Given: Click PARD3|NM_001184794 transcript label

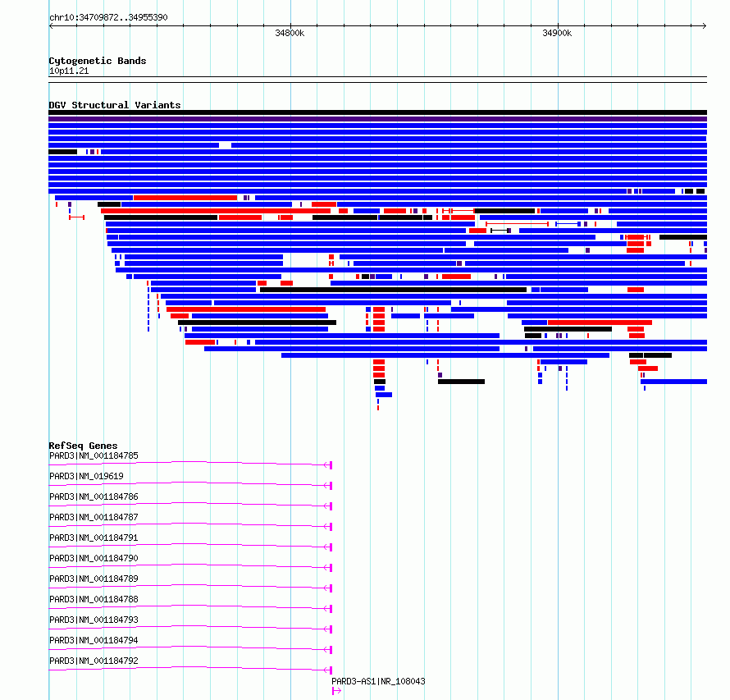Looking at the screenshot, I should tap(94, 640).
